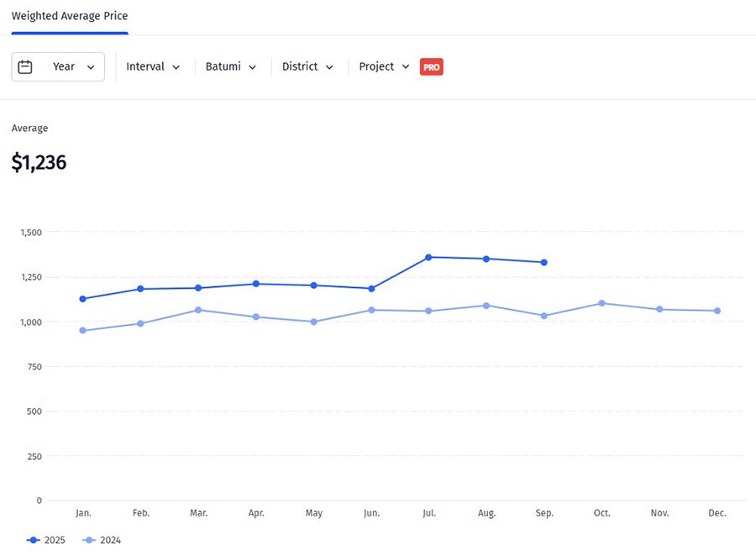Click the calendar icon in Year selector

click(x=25, y=67)
